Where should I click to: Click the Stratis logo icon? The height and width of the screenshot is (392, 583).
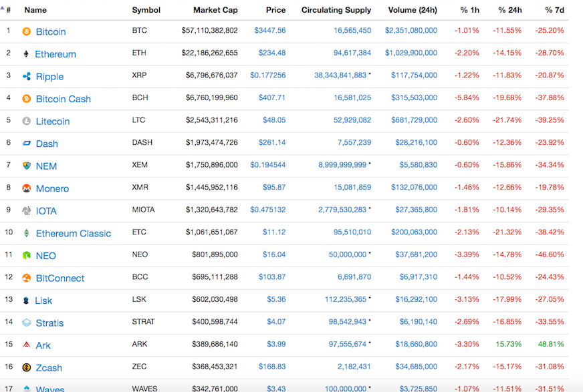click(x=26, y=323)
